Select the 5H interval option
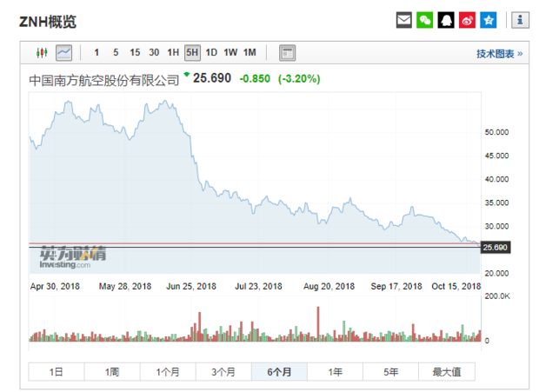The height and width of the screenshot is (392, 539). coord(192,53)
